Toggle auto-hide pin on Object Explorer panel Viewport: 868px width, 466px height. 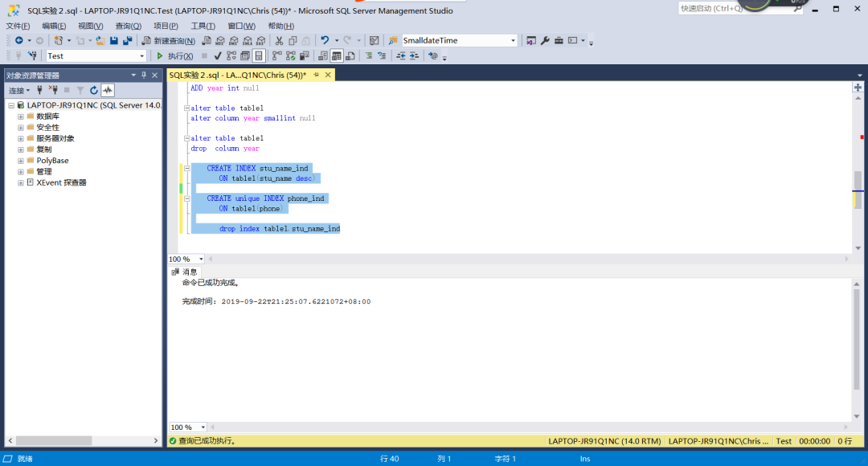[144, 75]
